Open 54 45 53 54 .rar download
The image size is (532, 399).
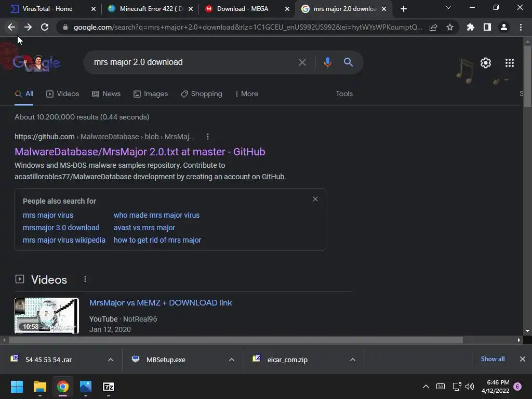[x=48, y=360]
